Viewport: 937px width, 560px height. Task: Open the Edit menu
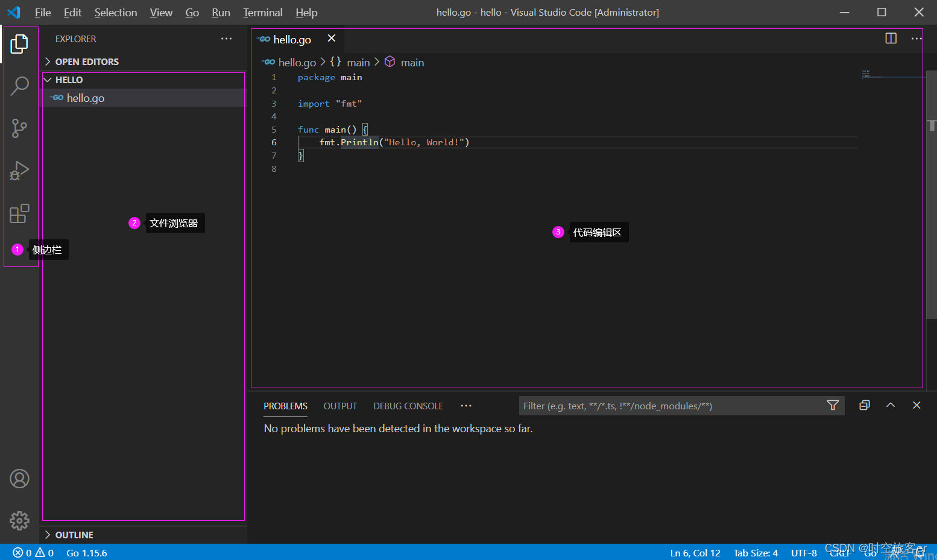point(72,12)
